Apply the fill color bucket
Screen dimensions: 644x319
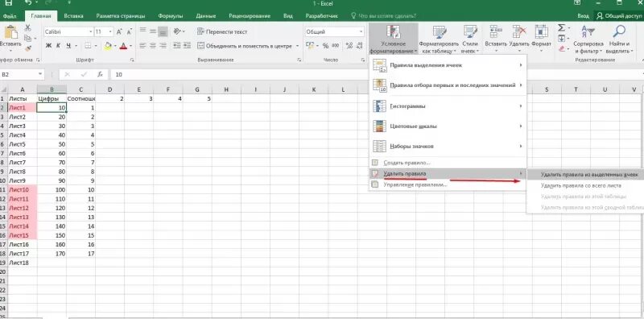108,46
